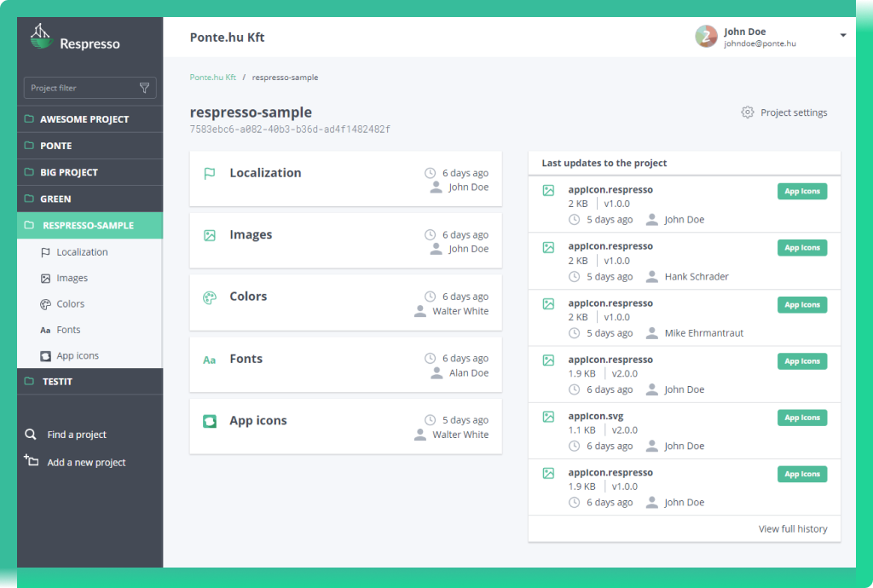Click John Doe's user avatar

[x=706, y=36]
